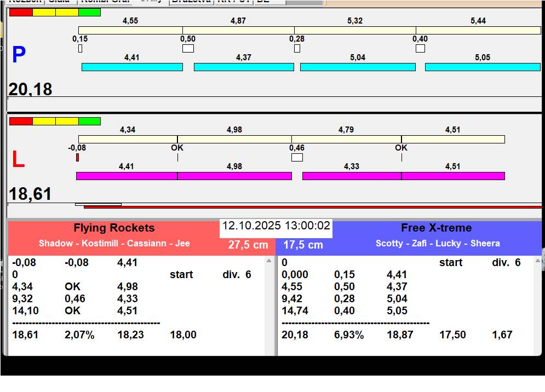The height and width of the screenshot is (392, 545).
Task: Select the cream bar segment labeled 5,44
Action: pos(478,30)
